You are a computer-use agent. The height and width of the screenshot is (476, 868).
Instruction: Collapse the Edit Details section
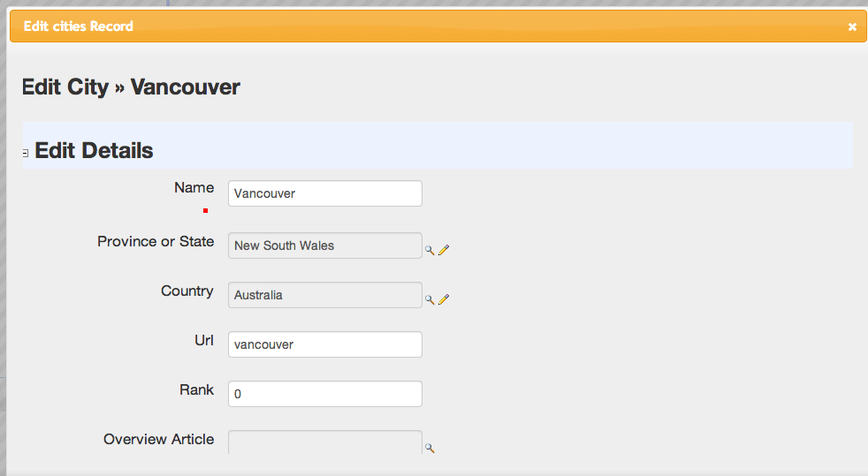point(26,153)
